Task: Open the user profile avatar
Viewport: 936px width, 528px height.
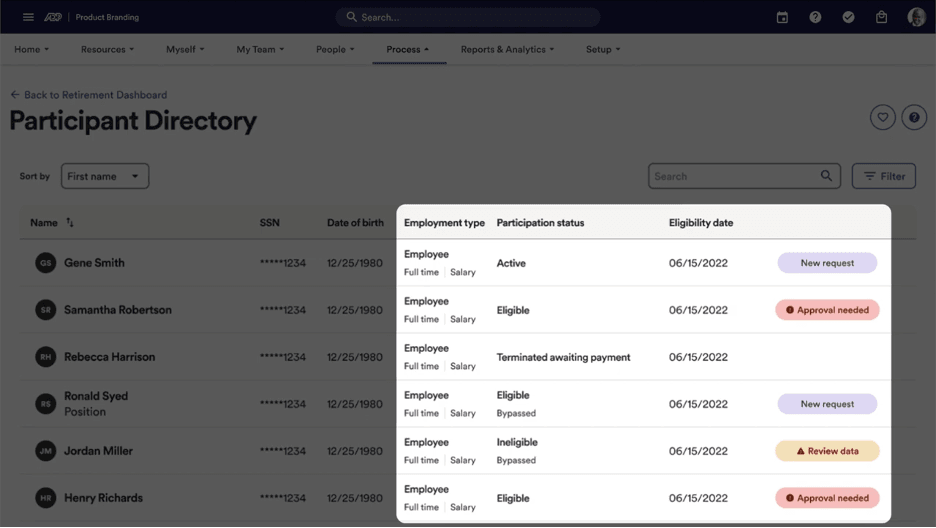Action: coord(915,17)
